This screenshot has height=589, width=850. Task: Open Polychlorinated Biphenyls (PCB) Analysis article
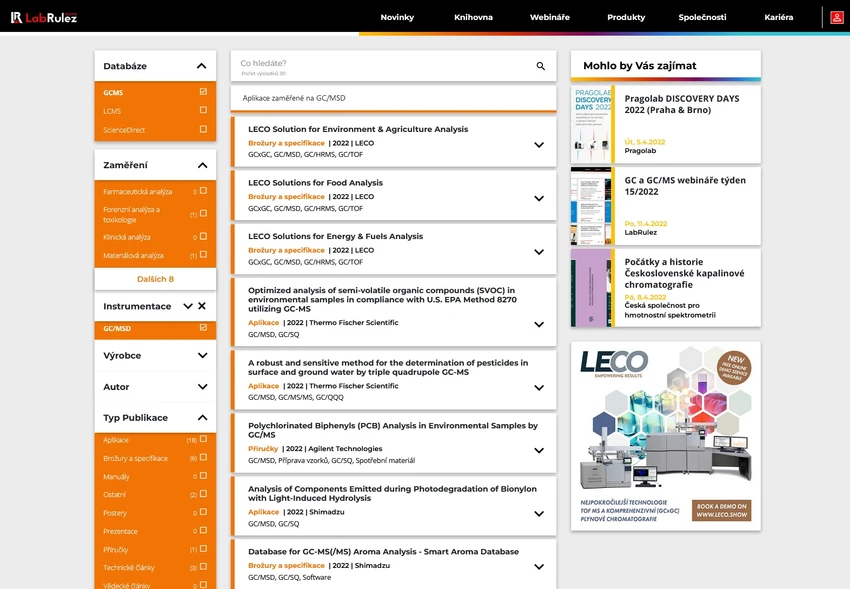click(x=392, y=430)
